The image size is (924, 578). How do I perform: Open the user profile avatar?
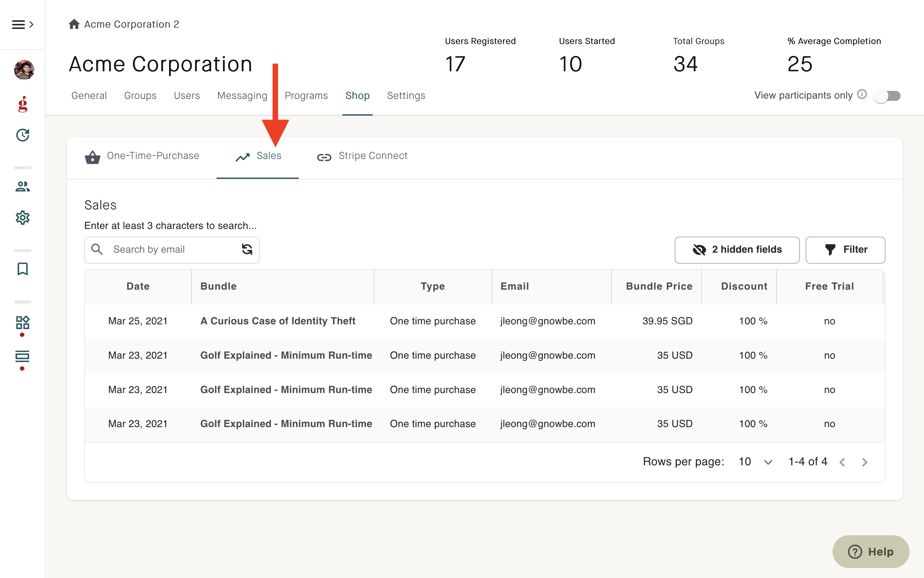pyautogui.click(x=24, y=70)
